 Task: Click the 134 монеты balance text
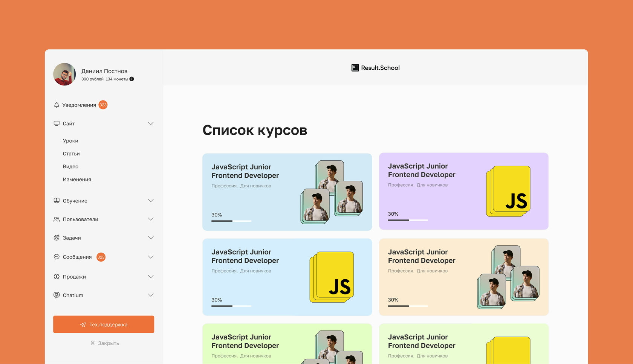(117, 79)
